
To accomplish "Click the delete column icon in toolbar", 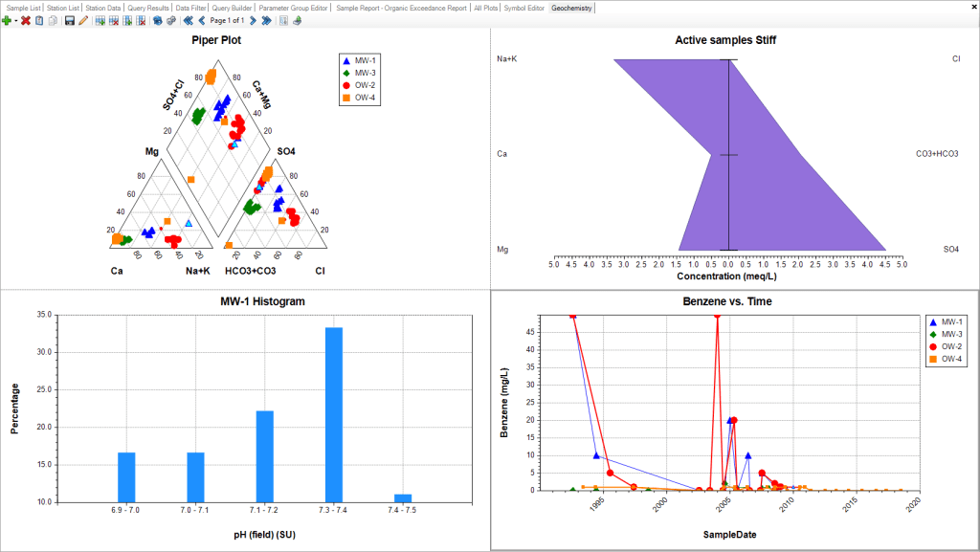I will click(142, 20).
